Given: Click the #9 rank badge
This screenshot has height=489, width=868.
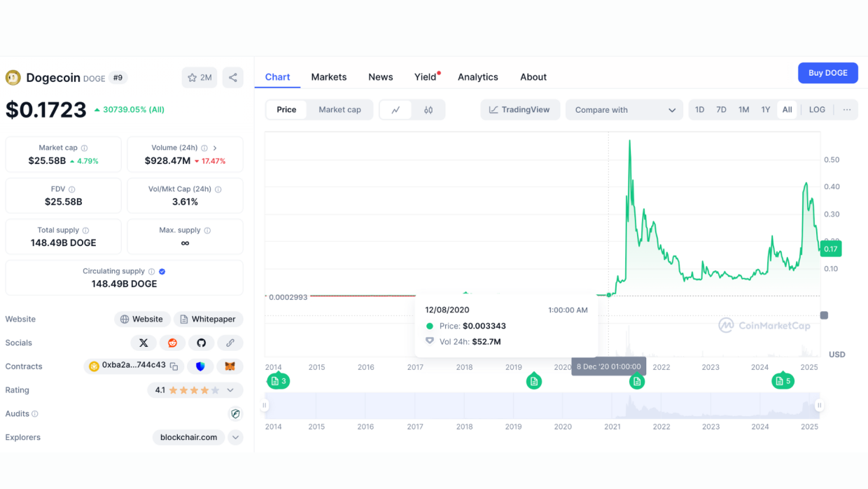Looking at the screenshot, I should [118, 78].
